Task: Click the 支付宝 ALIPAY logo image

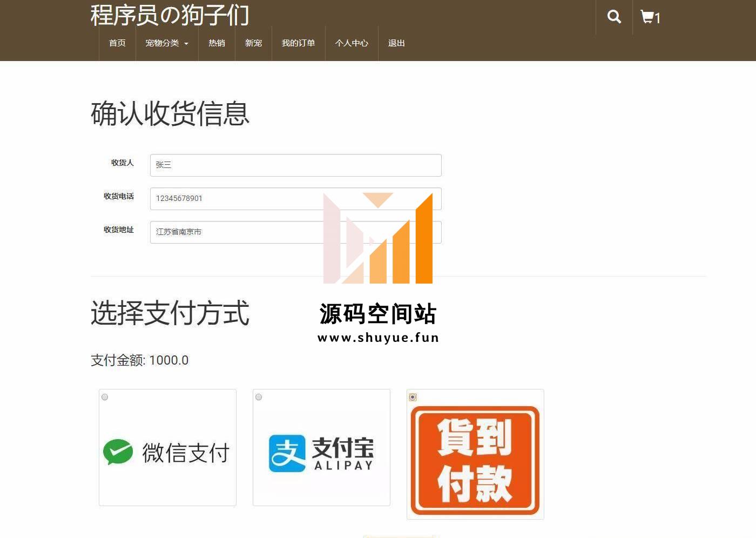Action: pyautogui.click(x=321, y=453)
